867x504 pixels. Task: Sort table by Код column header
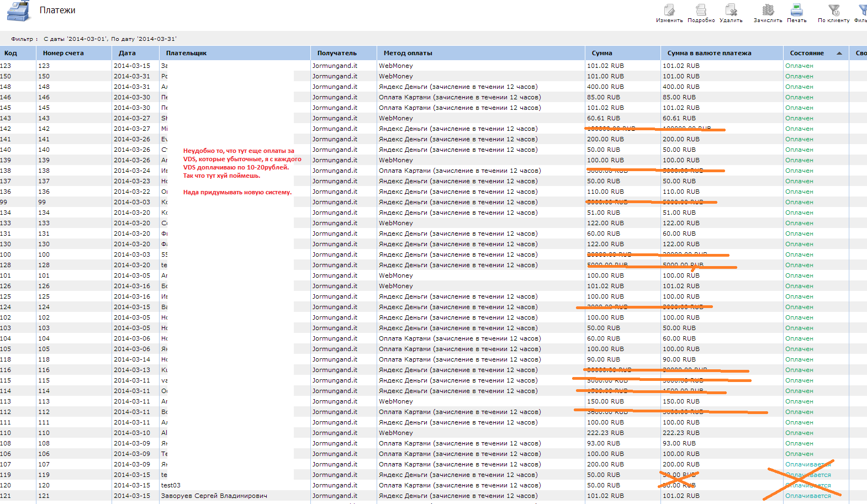click(x=11, y=54)
